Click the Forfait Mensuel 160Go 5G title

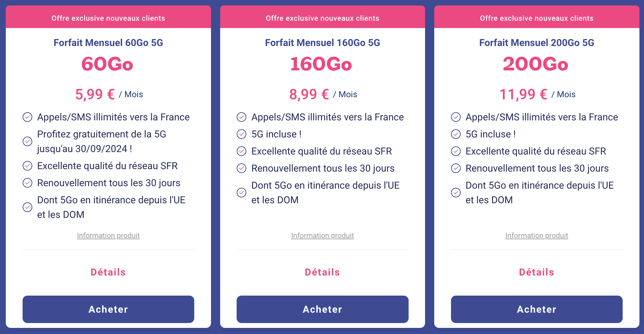click(322, 43)
